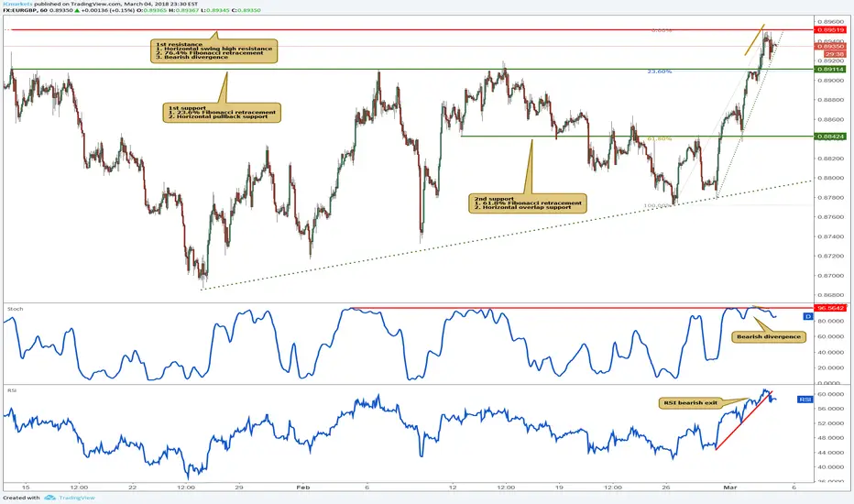The height and width of the screenshot is (504, 854).
Task: Select the 1st support annotation callout
Action: [222, 112]
